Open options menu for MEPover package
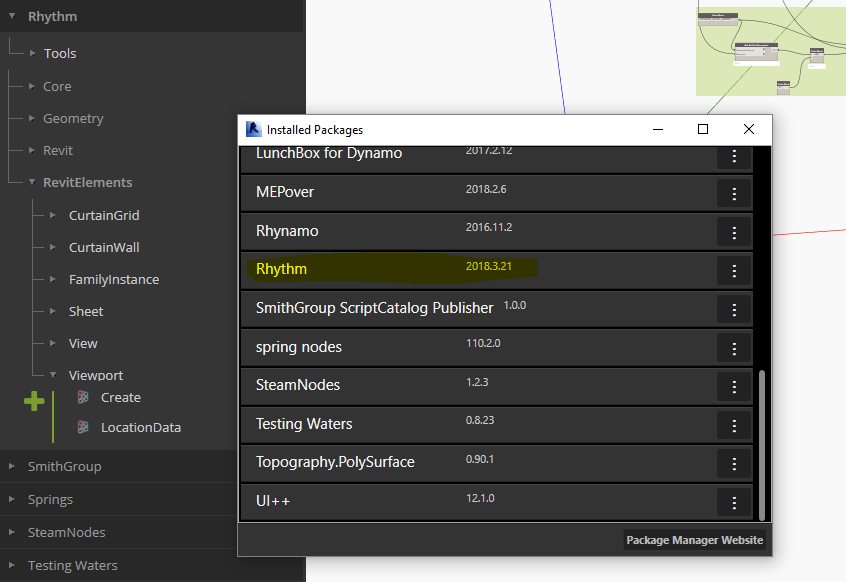This screenshot has height=582, width=846. pos(734,194)
